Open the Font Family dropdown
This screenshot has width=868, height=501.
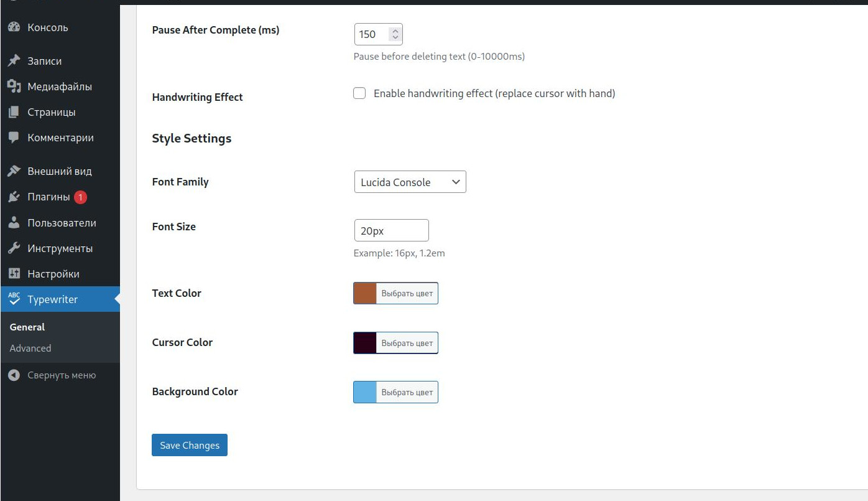click(x=410, y=182)
